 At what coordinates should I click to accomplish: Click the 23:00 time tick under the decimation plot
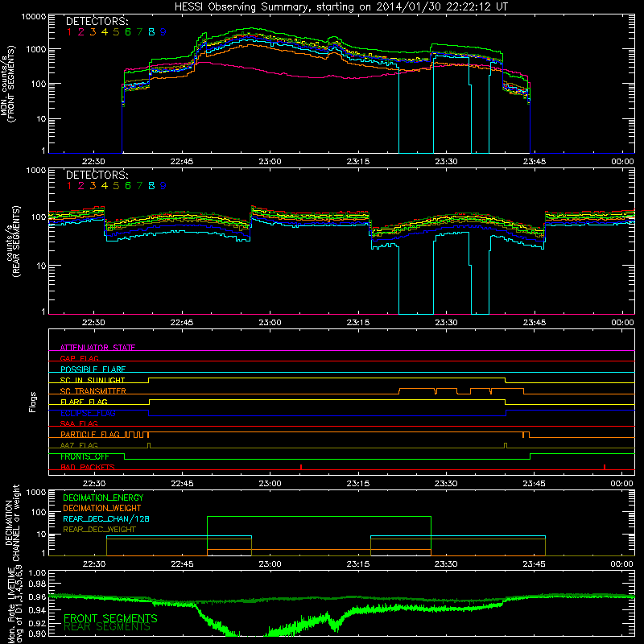[270, 564]
